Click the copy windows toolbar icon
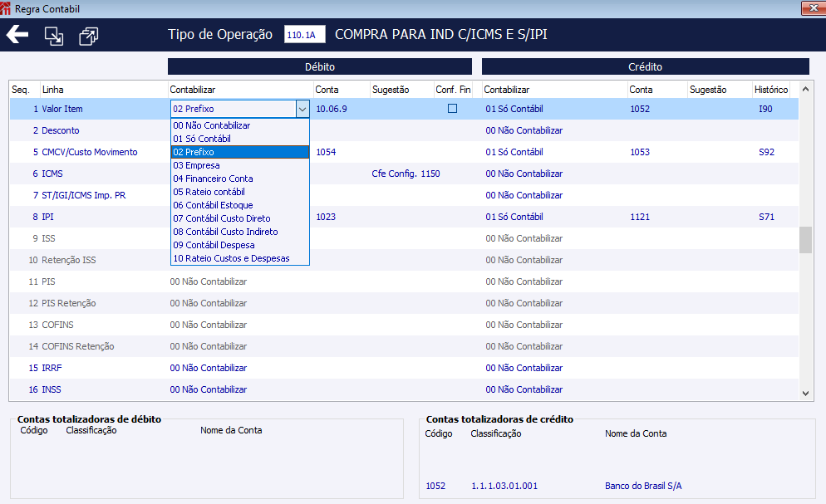The image size is (826, 504). 88,36
